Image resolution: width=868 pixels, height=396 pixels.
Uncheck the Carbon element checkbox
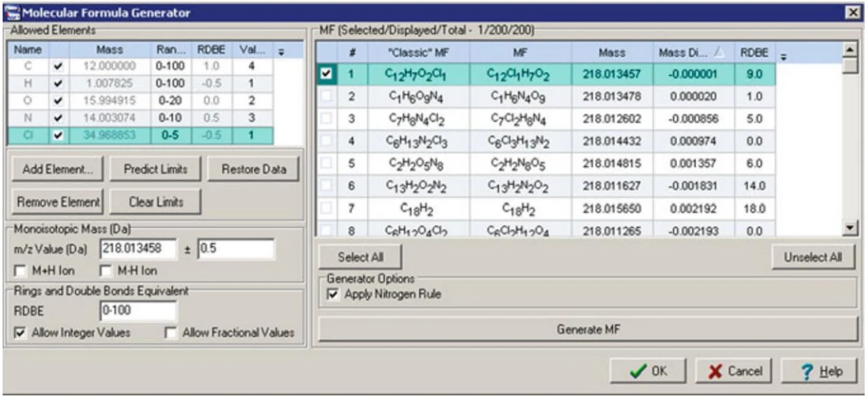pos(58,68)
